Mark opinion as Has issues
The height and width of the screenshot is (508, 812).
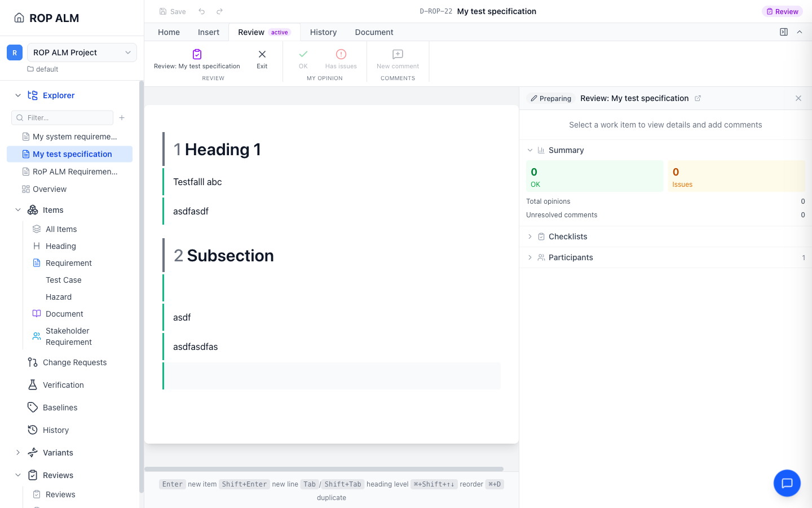coord(341,59)
